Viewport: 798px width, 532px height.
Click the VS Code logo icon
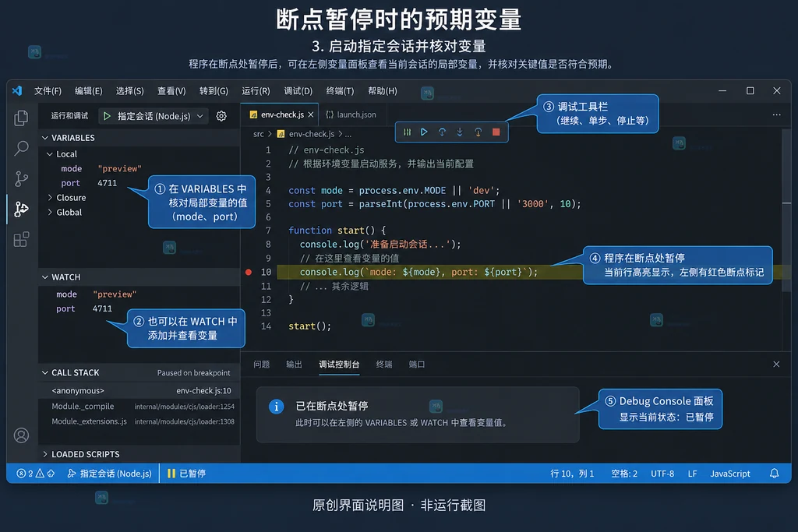(17, 90)
